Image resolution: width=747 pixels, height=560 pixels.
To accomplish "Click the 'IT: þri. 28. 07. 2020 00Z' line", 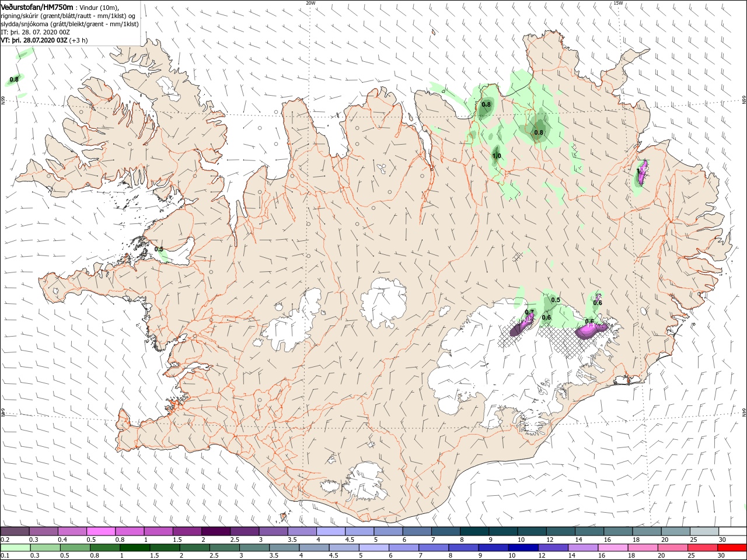I will pyautogui.click(x=36, y=32).
